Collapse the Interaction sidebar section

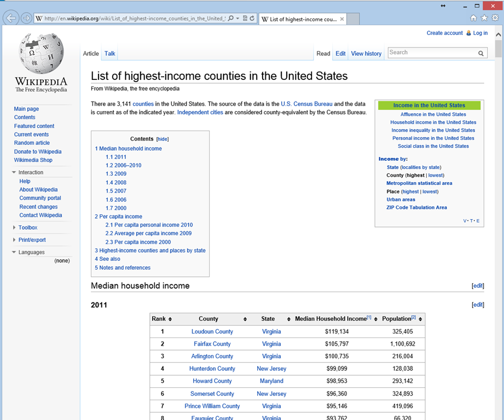pyautogui.click(x=14, y=172)
